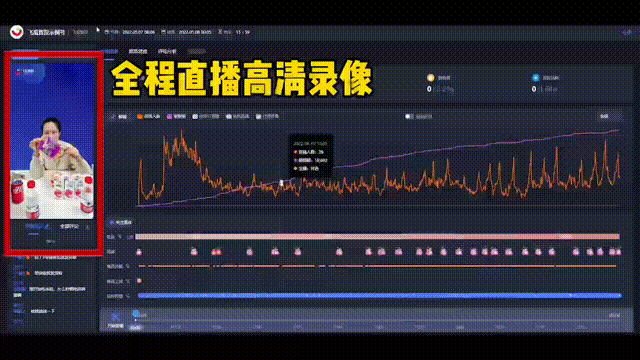Click the round red-and-white app logo
The image size is (640, 360).
17,32
